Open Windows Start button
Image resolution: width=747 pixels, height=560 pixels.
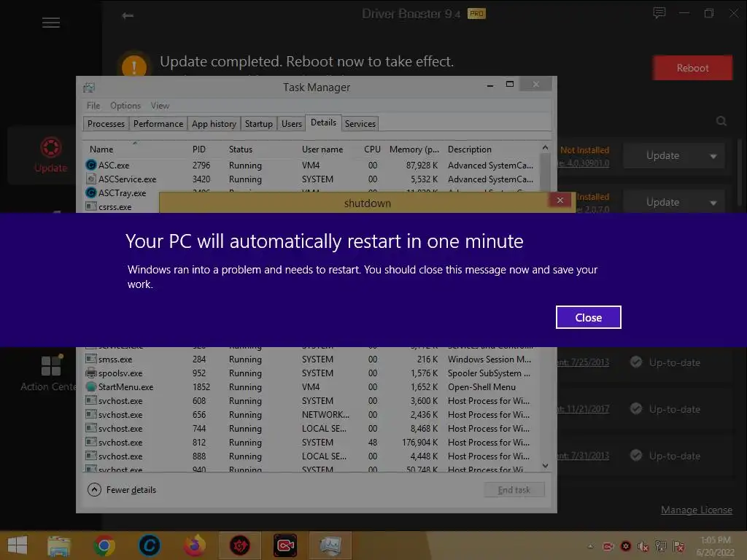pos(18,545)
